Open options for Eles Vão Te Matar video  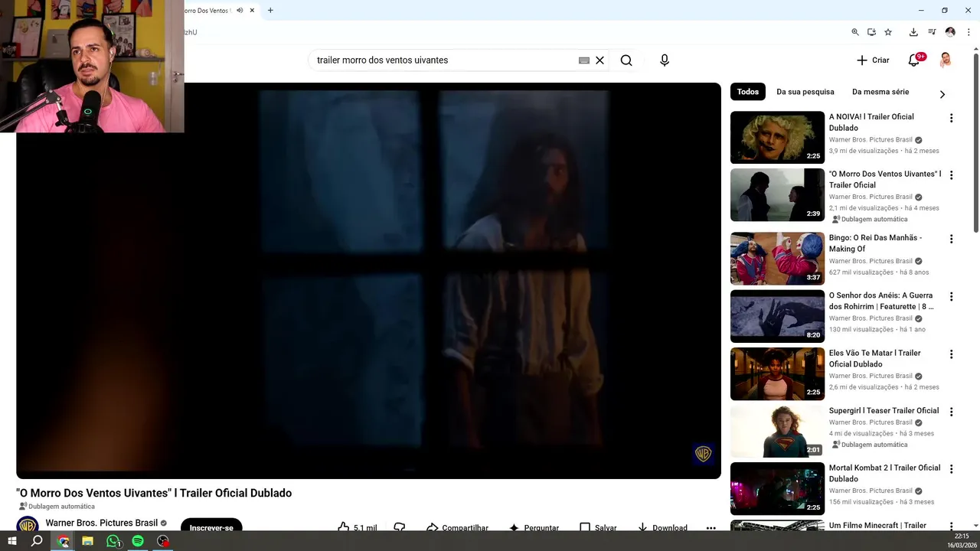(952, 354)
